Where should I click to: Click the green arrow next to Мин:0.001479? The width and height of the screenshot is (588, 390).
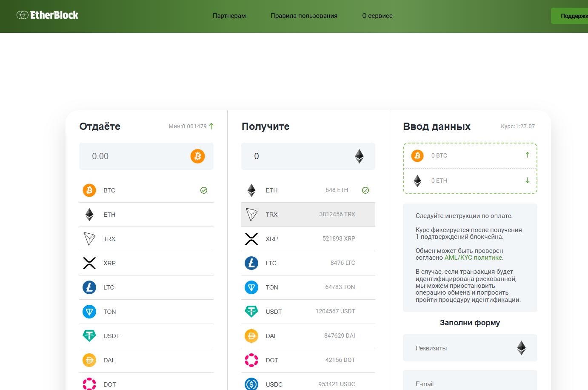tap(211, 126)
